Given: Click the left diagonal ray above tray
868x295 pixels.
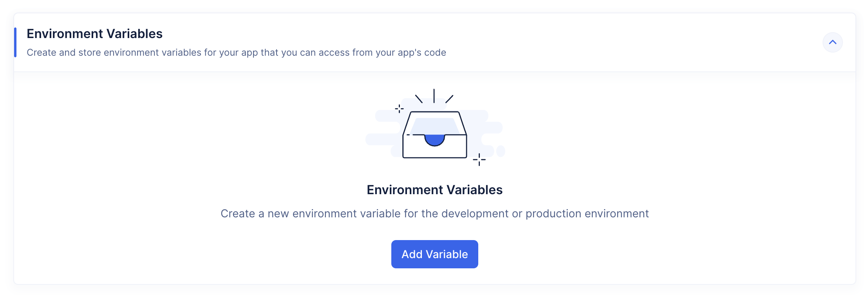Looking at the screenshot, I should pyautogui.click(x=419, y=99).
